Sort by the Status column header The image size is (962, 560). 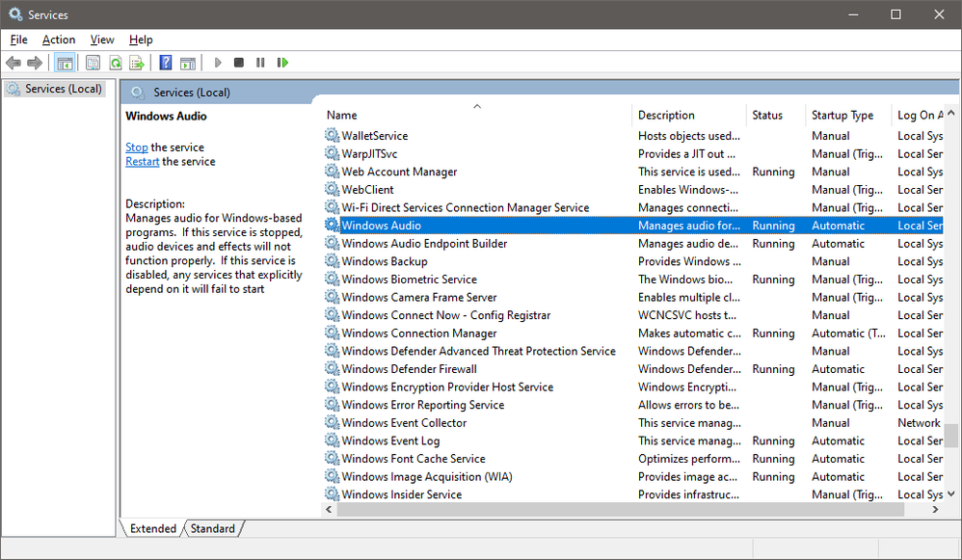pos(776,116)
